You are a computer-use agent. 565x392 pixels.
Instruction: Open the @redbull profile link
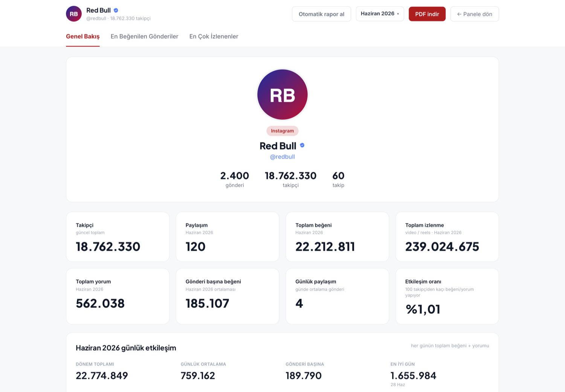pyautogui.click(x=282, y=157)
